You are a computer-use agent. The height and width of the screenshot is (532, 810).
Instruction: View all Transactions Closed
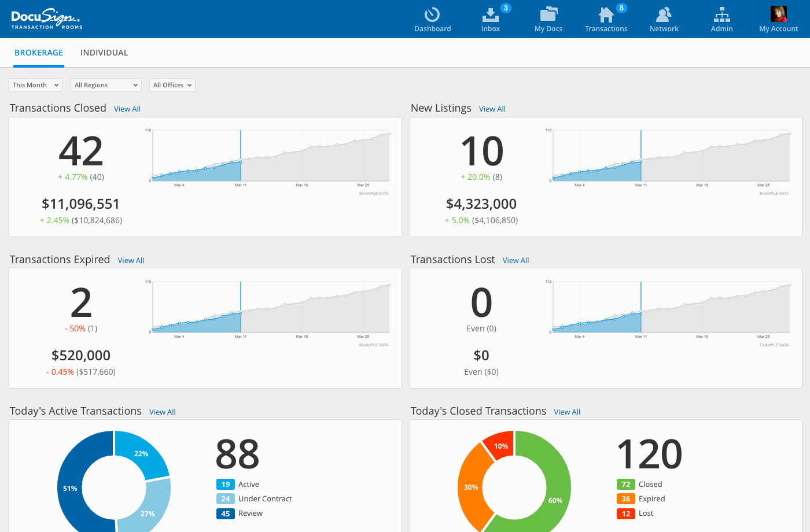[x=127, y=109]
